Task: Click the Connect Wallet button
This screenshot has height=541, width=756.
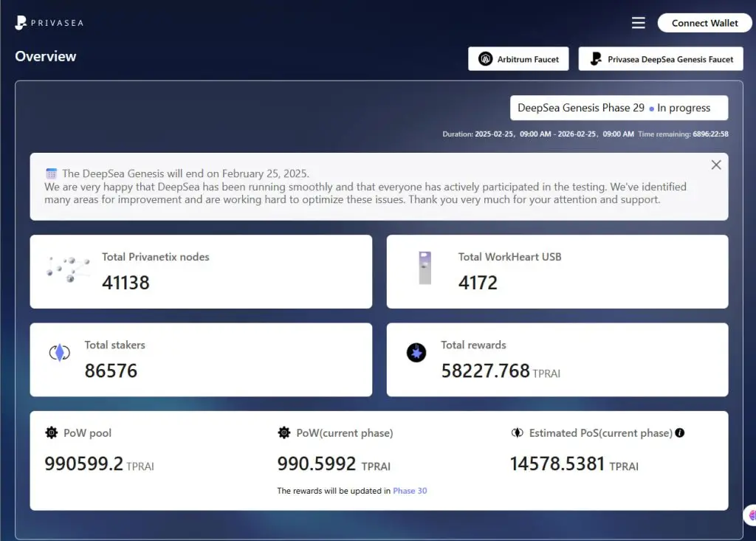Action: (704, 23)
